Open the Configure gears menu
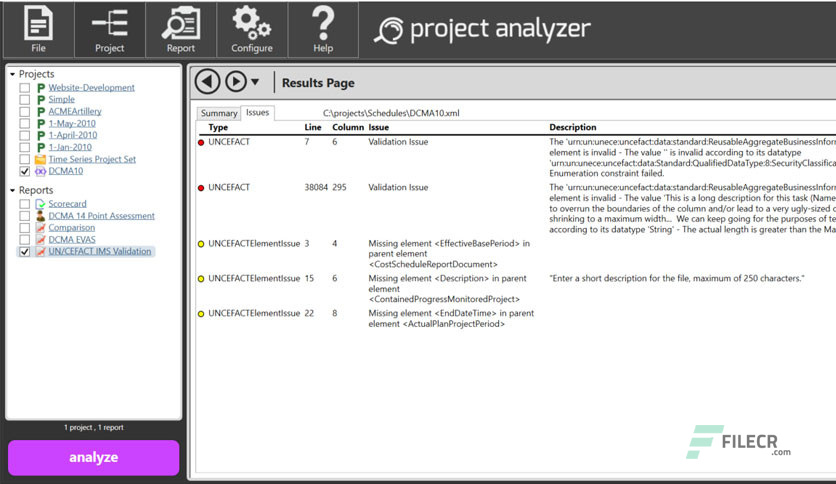The width and height of the screenshot is (836, 484). click(252, 30)
